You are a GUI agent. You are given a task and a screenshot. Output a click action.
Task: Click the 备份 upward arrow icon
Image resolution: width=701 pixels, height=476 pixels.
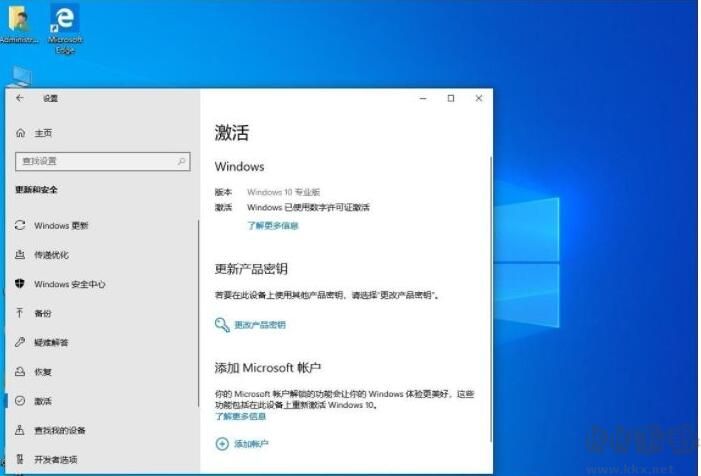(20, 313)
